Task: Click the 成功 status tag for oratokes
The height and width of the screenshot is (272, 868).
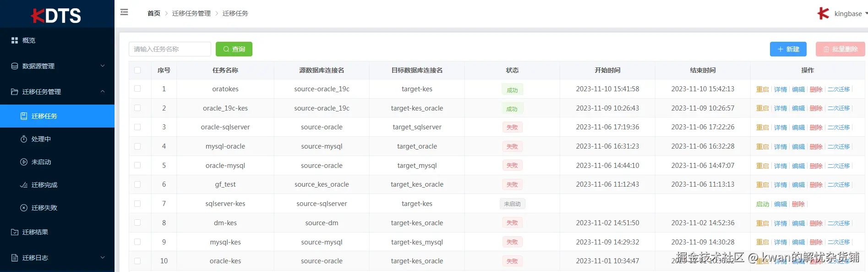Action: (x=512, y=90)
